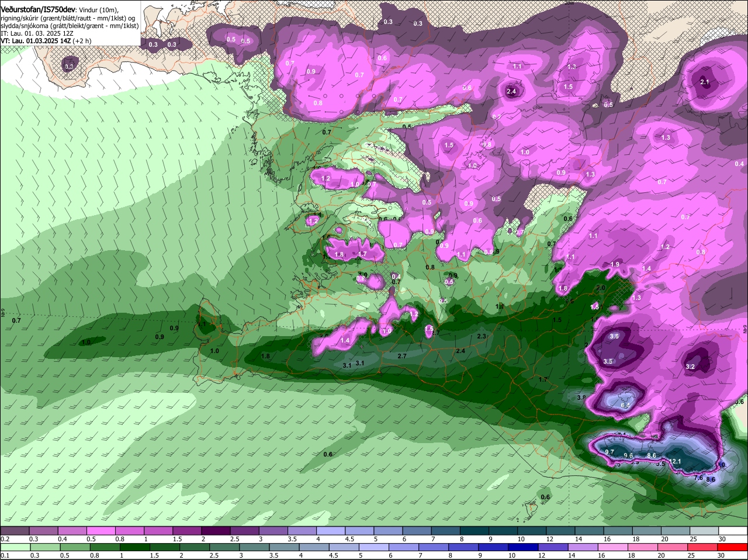Viewport: 748px width, 560px height.
Task: Select the pale grey snow swatch at 25
Action: pos(704,530)
